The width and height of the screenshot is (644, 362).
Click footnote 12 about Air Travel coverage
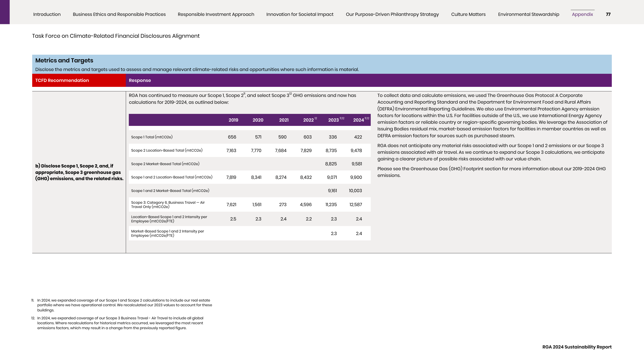[120, 323]
